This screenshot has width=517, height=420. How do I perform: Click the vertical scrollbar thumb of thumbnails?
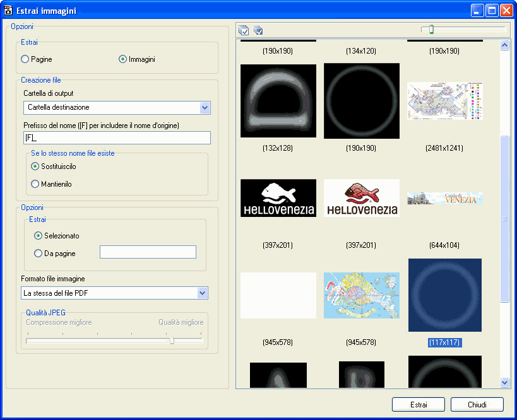[x=504, y=219]
